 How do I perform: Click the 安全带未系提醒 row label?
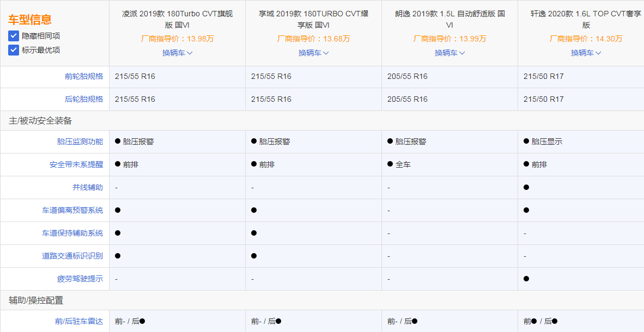[x=76, y=164]
